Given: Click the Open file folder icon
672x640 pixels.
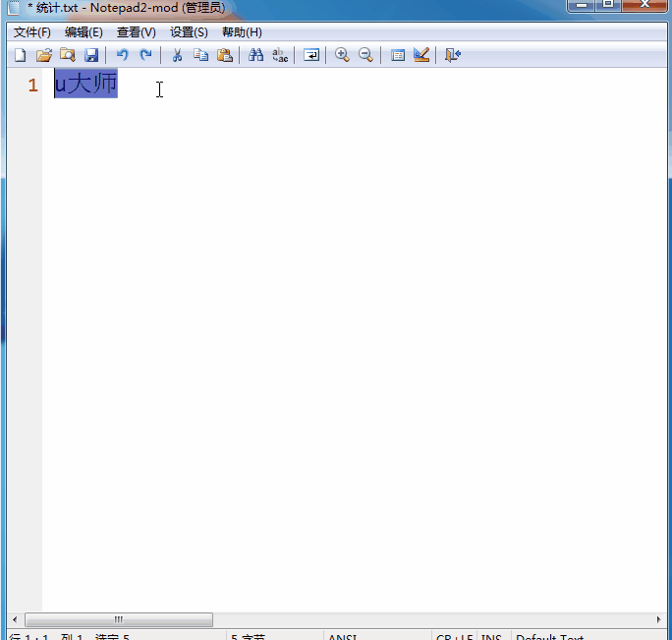Looking at the screenshot, I should [x=43, y=55].
